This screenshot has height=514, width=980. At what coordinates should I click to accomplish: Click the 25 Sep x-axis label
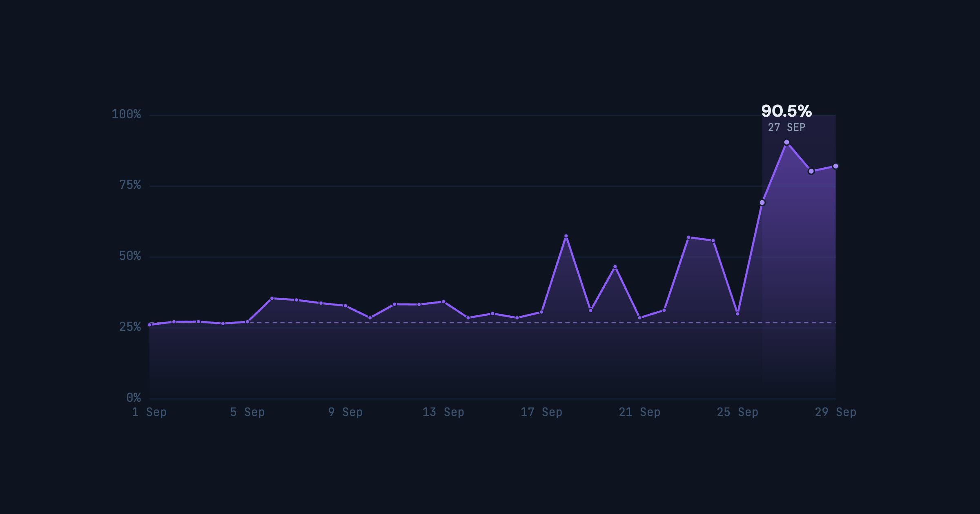(737, 412)
